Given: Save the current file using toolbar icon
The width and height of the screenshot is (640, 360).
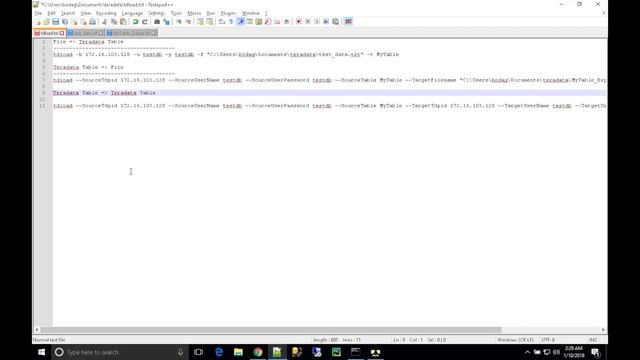Looking at the screenshot, I should pos(56,22).
